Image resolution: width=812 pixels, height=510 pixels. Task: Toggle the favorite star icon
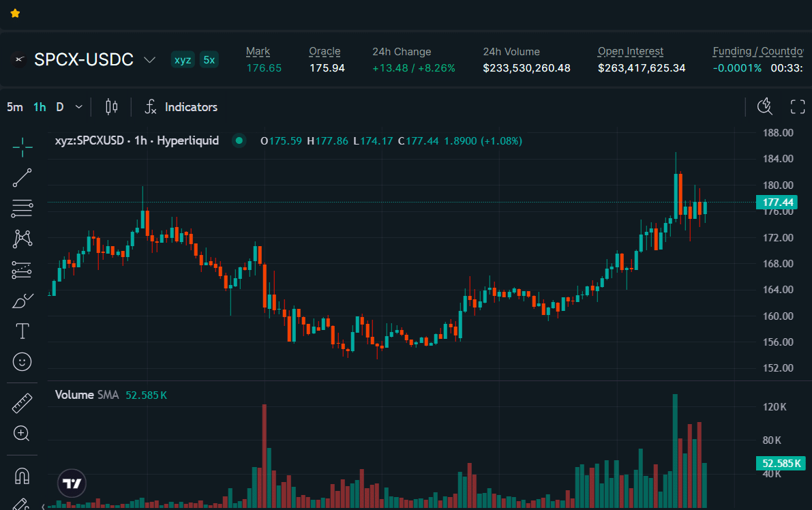(x=15, y=14)
